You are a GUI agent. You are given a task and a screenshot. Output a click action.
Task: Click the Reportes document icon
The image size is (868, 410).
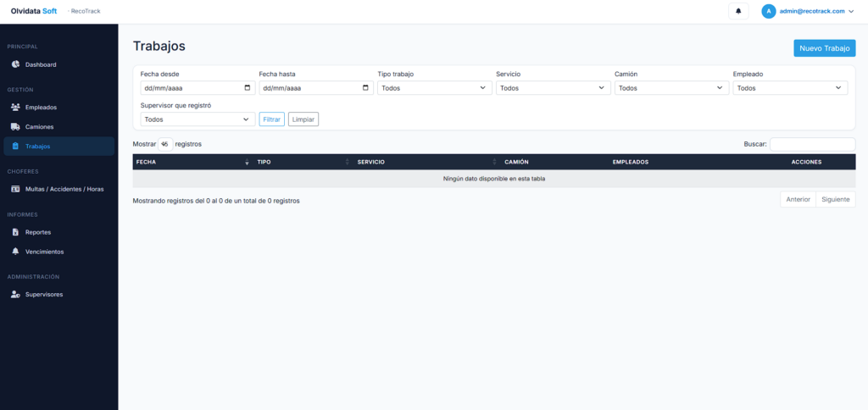pos(15,232)
